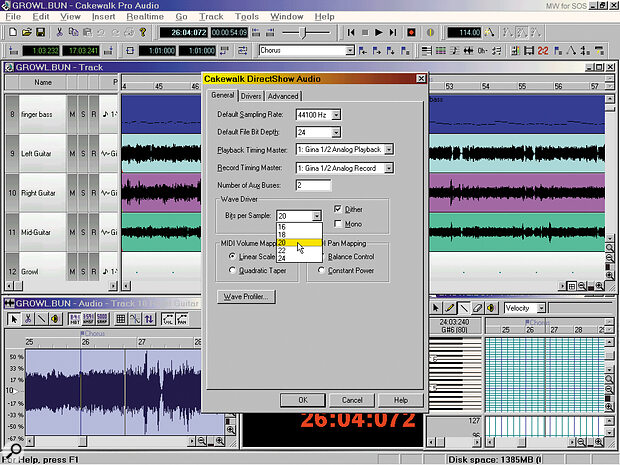Choose the Constant Power radio option
Viewport: 620px width, 465px height.
point(321,270)
